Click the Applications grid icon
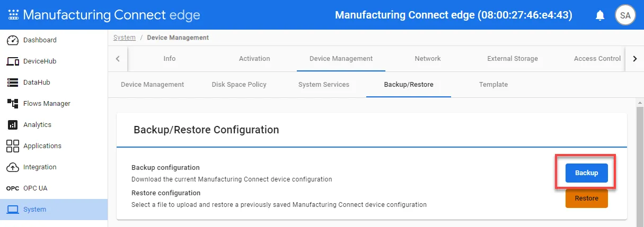This screenshot has width=644, height=227. tap(13, 146)
